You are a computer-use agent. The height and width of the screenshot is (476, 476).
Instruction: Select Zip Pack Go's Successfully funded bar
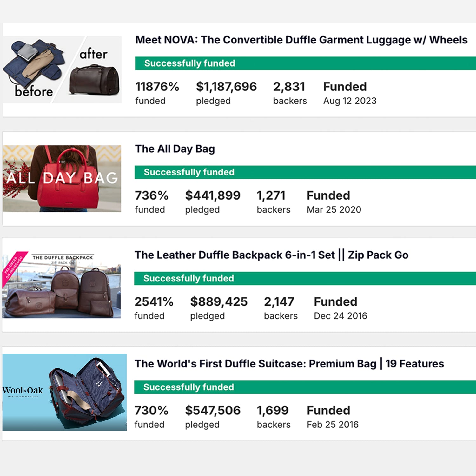click(305, 279)
